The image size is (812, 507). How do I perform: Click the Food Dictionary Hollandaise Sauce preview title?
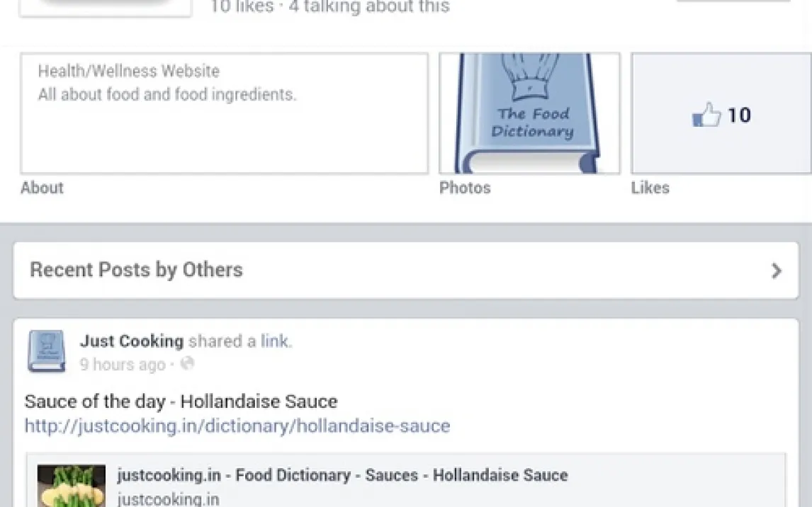[x=342, y=475]
